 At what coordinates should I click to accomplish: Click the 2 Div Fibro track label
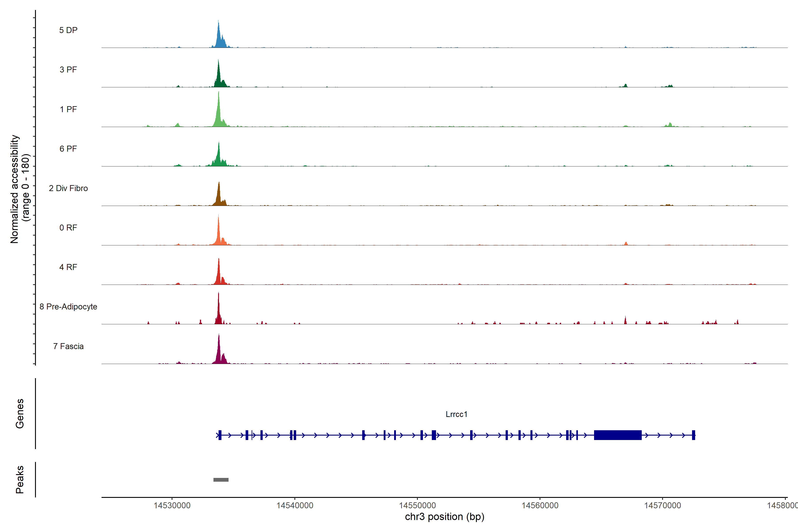[x=68, y=188]
